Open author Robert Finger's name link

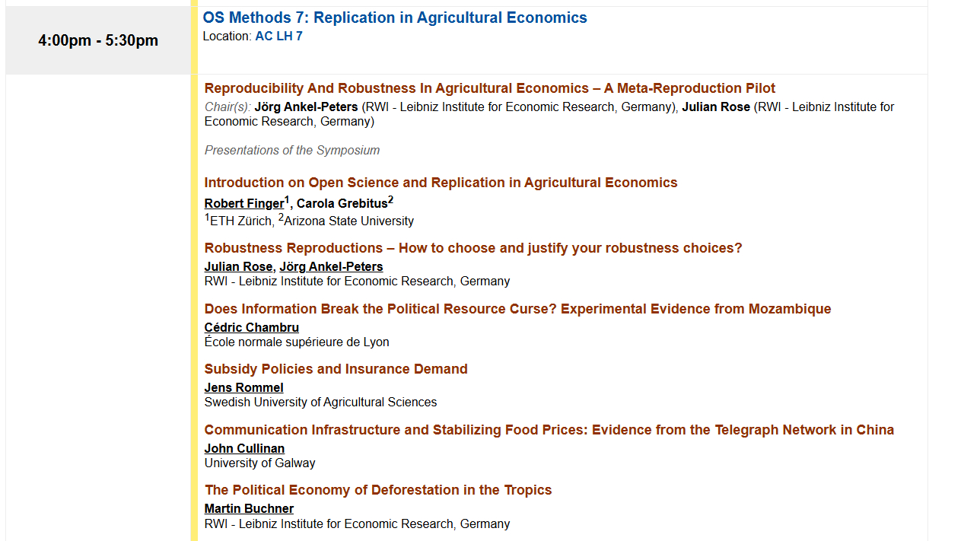243,204
